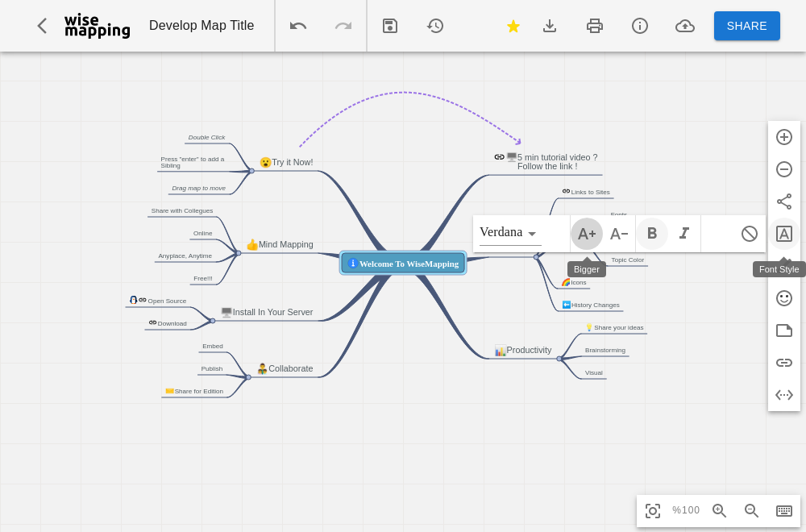The width and height of the screenshot is (806, 532).
Task: Toggle the yellow favorite star
Action: (x=513, y=26)
